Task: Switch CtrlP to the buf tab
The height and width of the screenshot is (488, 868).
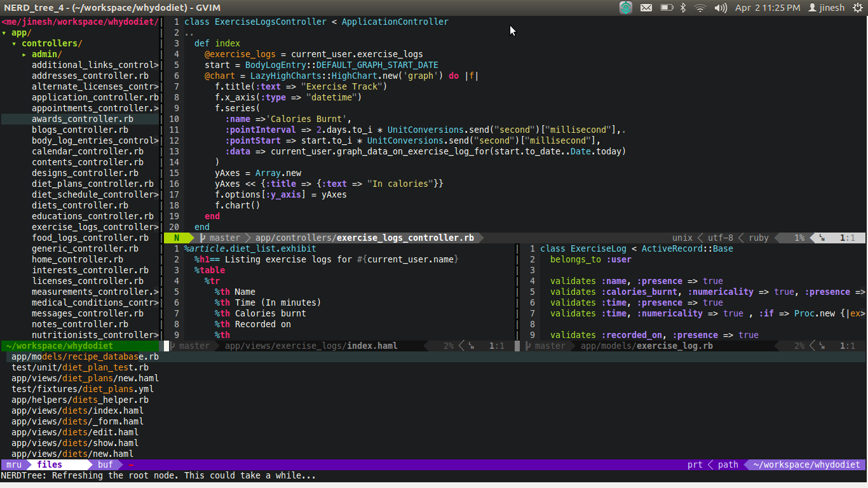Action: (105, 464)
